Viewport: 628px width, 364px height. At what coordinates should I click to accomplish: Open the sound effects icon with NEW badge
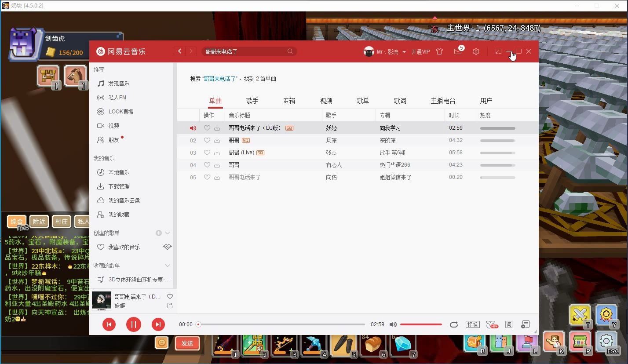(x=492, y=324)
